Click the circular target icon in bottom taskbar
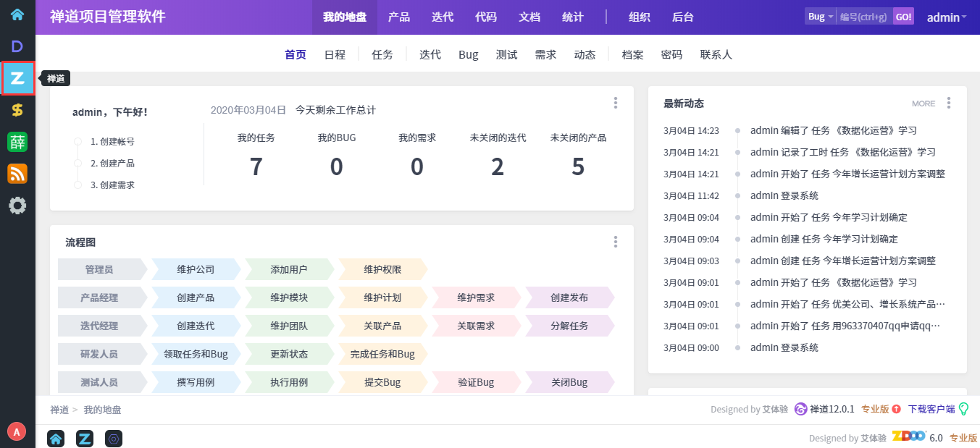Screen dimensions: 980x448 114,438
